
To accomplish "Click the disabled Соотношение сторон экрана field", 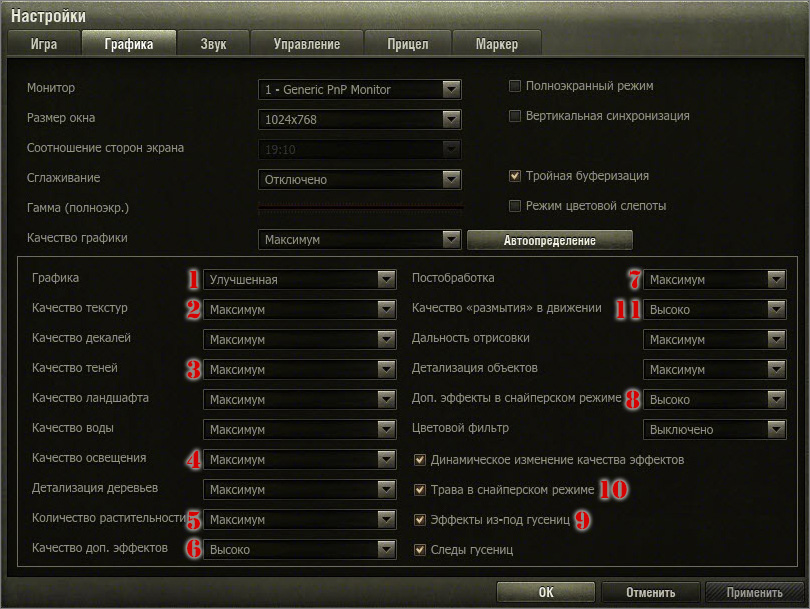I will (x=360, y=149).
